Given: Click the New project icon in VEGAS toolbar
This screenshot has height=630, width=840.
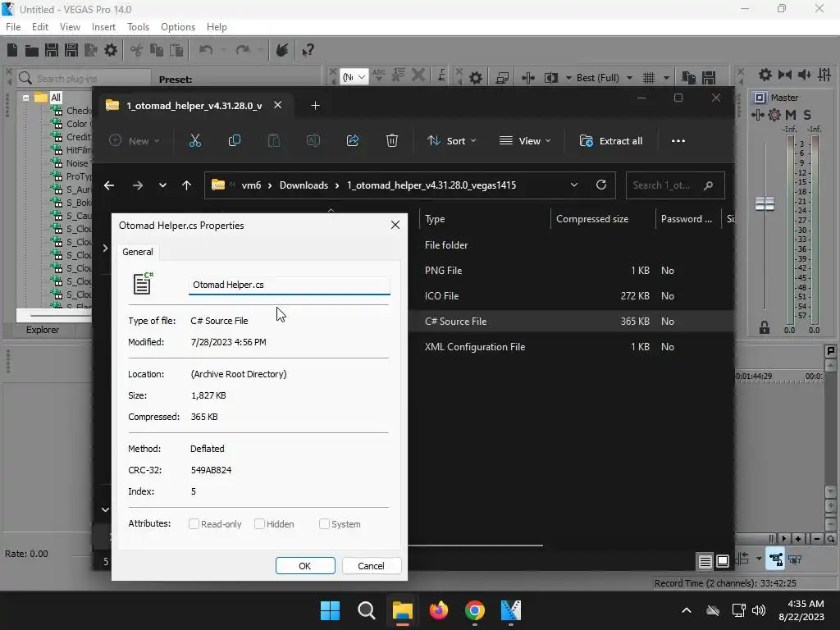Looking at the screenshot, I should pyautogui.click(x=12, y=50).
